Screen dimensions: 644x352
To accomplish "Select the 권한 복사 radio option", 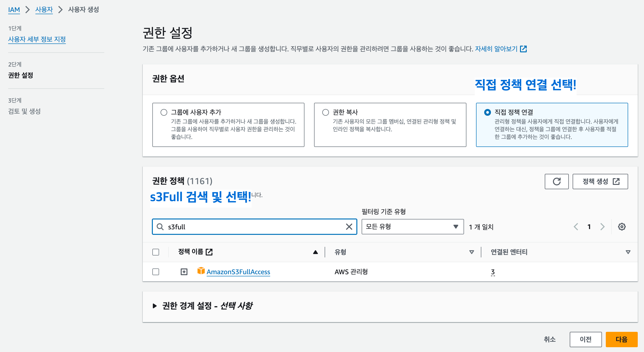I will [325, 112].
